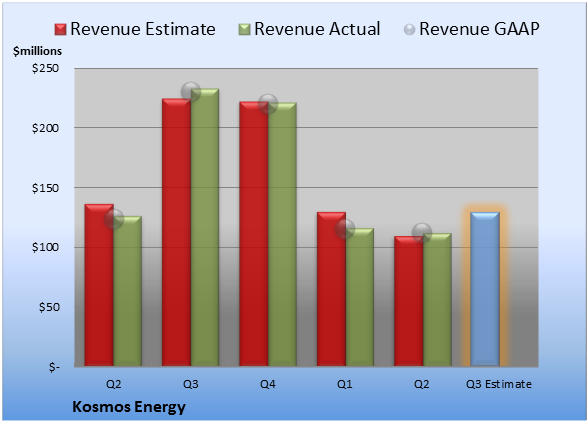This screenshot has width=588, height=422.
Task: Select the green Q4 revenue actual bar
Action: pos(282,234)
